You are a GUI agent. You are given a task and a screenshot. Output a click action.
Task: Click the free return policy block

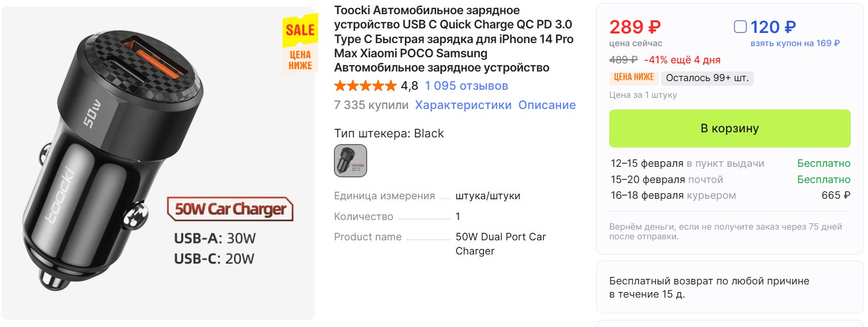point(709,287)
